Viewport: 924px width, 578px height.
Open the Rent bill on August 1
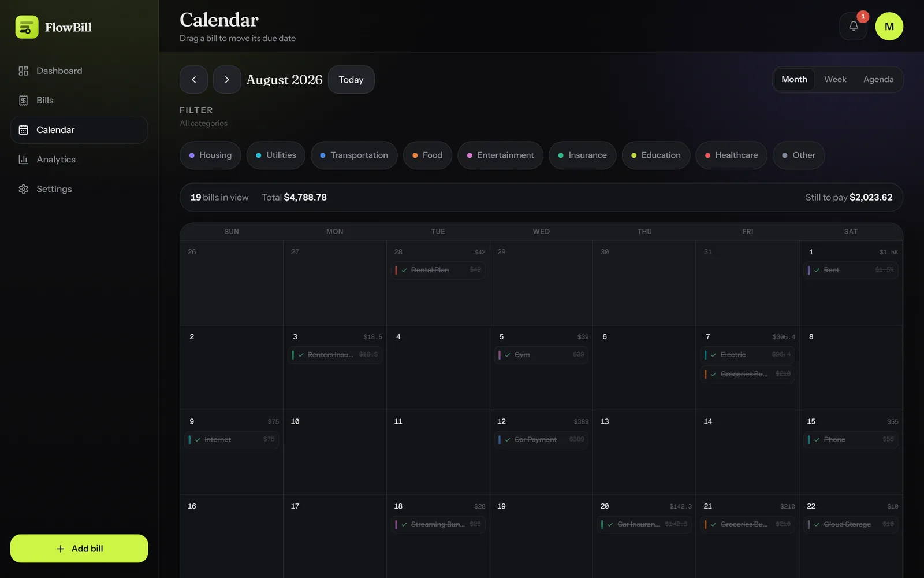click(851, 270)
